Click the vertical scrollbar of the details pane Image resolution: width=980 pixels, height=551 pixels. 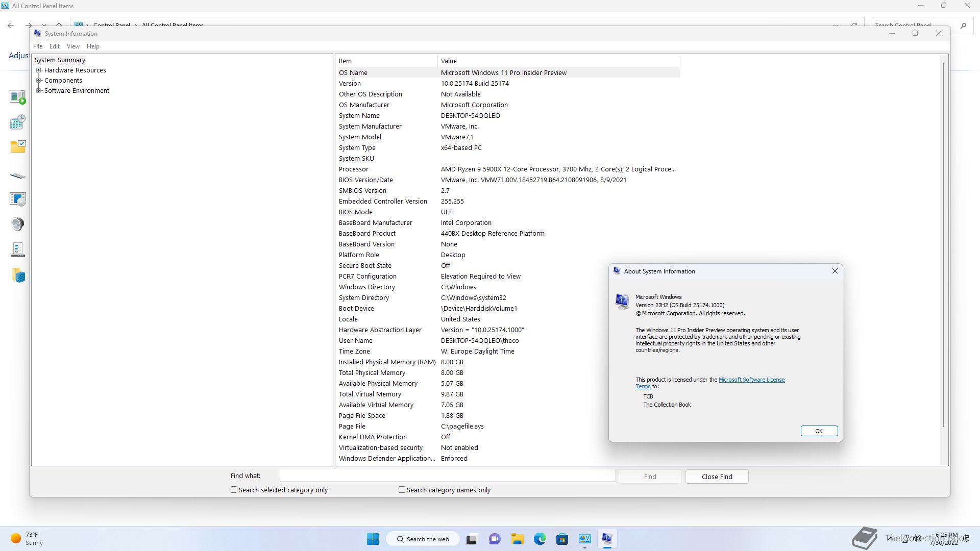pos(944,245)
